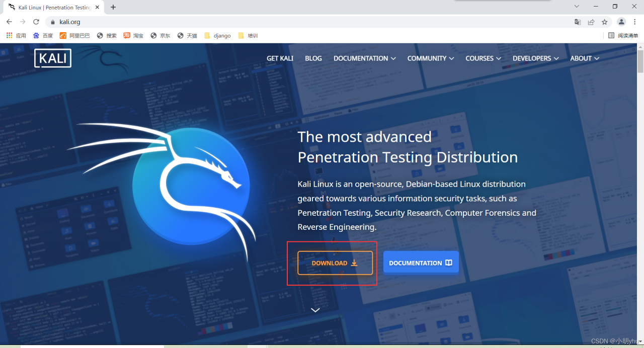644x348 pixels.
Task: Open the django bookmark folder
Action: [217, 36]
